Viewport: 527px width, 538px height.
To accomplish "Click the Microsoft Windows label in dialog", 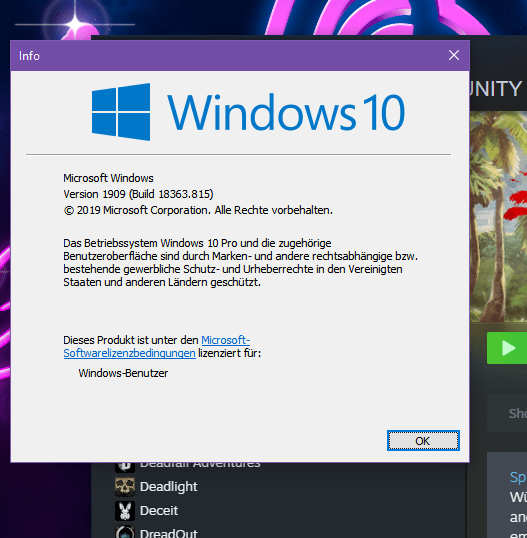I will 108,178.
